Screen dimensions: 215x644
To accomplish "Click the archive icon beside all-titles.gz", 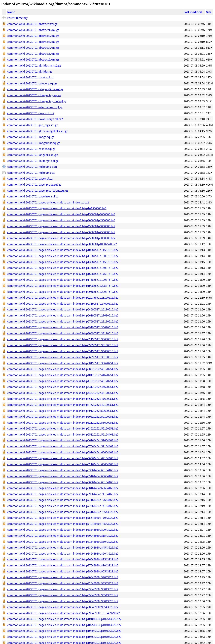I will coord(4,71).
